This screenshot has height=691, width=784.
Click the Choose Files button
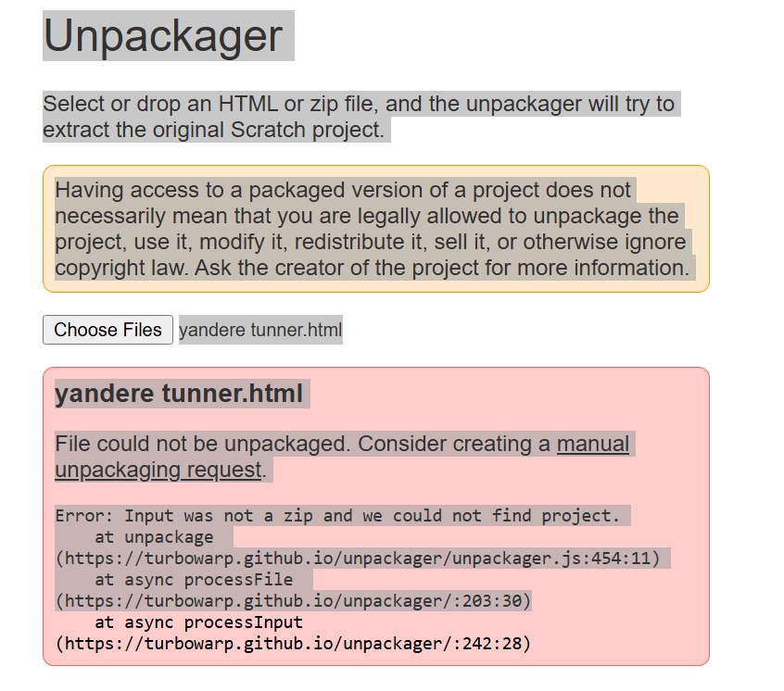pyautogui.click(x=107, y=330)
